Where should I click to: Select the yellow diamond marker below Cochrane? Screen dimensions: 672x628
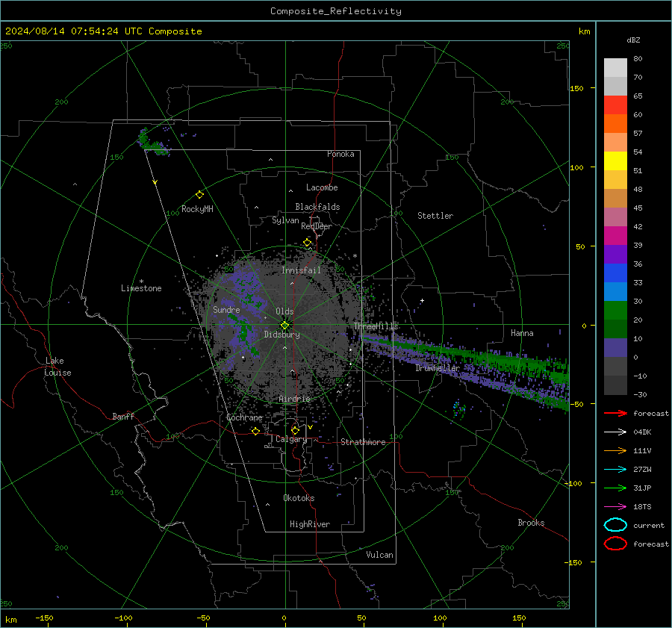(x=255, y=431)
